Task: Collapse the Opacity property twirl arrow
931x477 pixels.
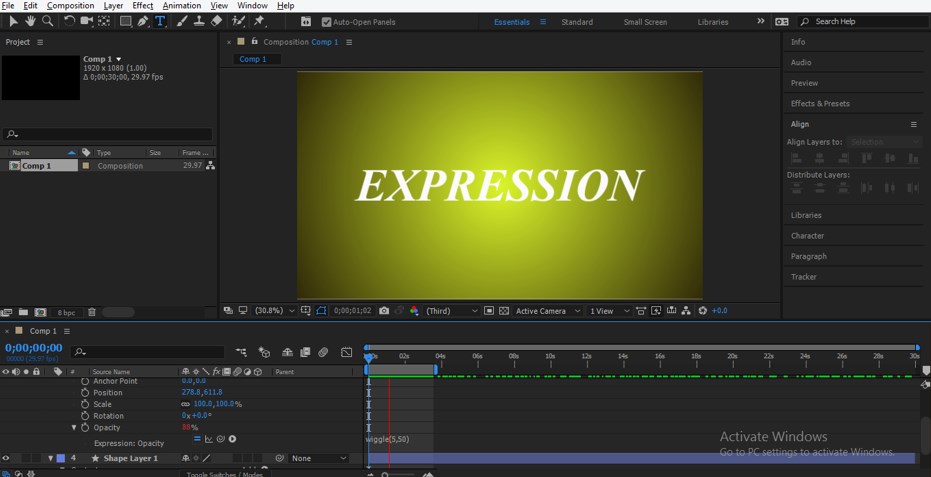Action: click(74, 428)
